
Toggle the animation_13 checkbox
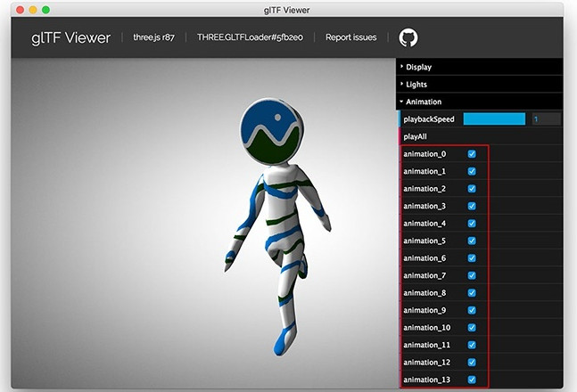[x=472, y=380]
